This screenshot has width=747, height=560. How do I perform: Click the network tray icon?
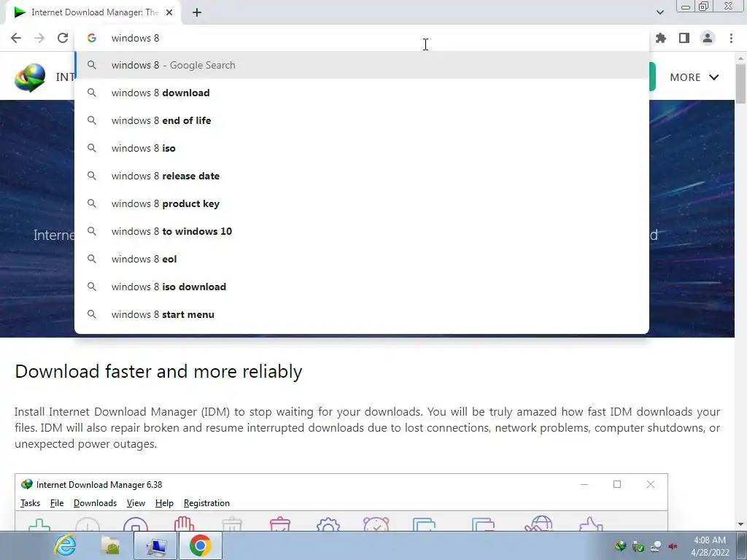pyautogui.click(x=656, y=546)
